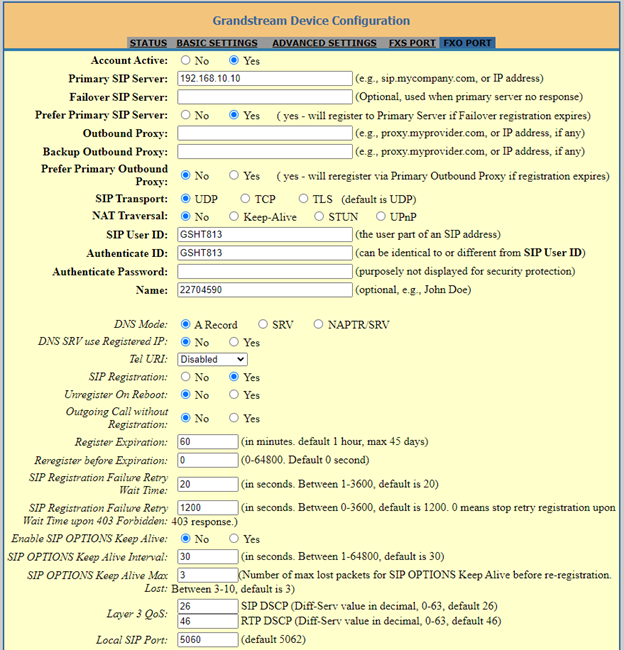Viewport: 624px width, 650px height.
Task: Select SRV DNS Mode
Action: 263,324
